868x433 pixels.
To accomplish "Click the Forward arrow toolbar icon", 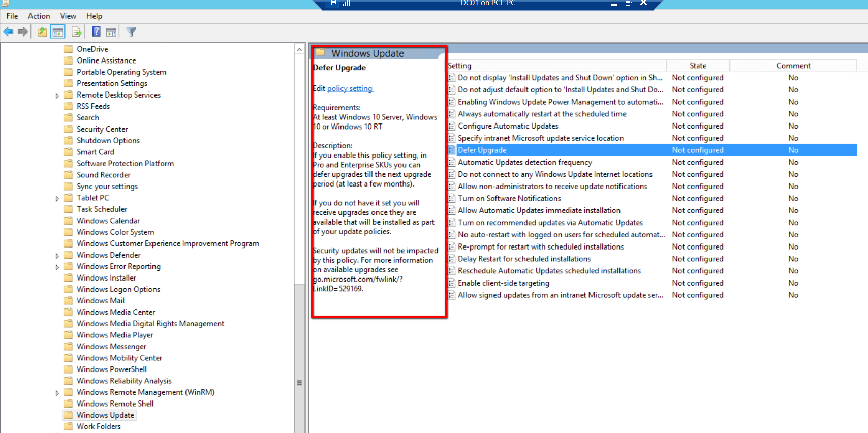I will (x=23, y=32).
